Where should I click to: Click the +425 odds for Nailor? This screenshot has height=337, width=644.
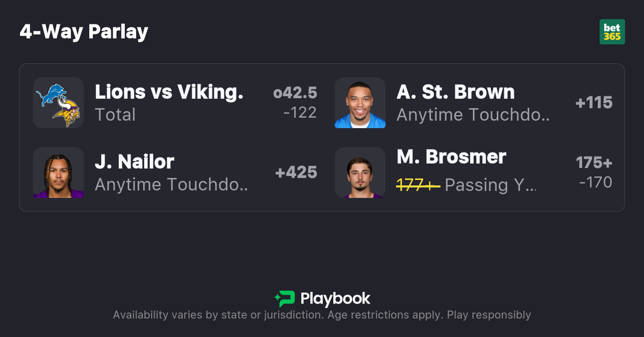[296, 172]
